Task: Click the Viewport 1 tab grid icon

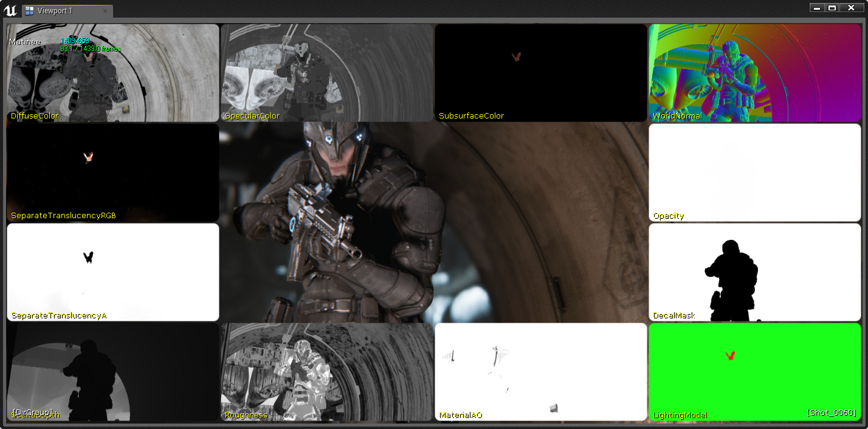Action: pyautogui.click(x=29, y=10)
